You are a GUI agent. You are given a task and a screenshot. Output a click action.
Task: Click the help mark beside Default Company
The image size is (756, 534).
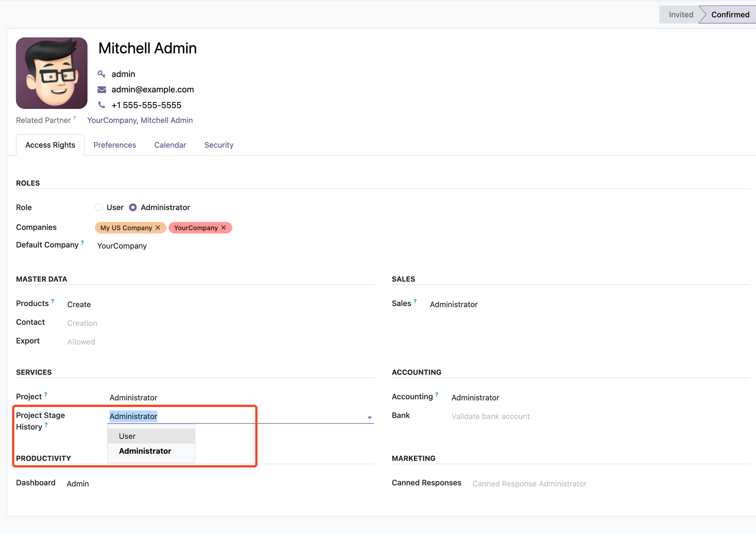[82, 243]
